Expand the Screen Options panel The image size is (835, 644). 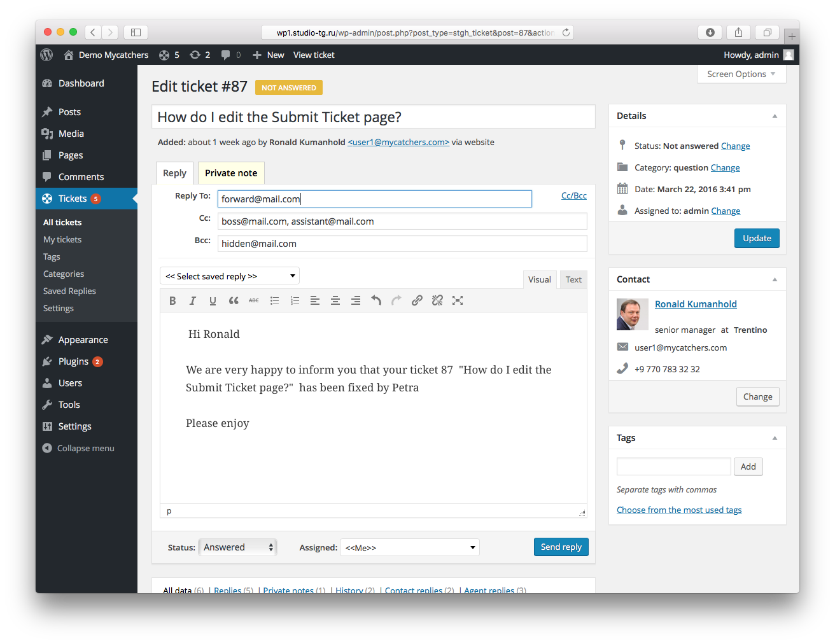pyautogui.click(x=741, y=74)
